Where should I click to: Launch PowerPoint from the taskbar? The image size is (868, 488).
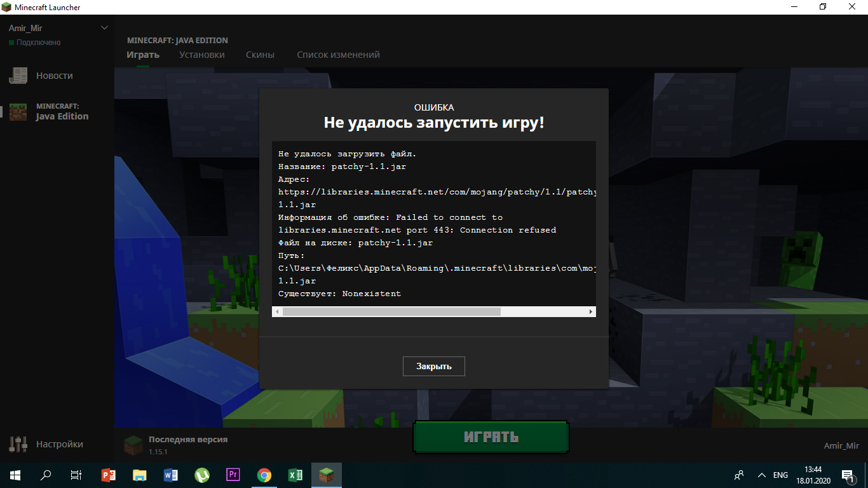click(x=109, y=475)
